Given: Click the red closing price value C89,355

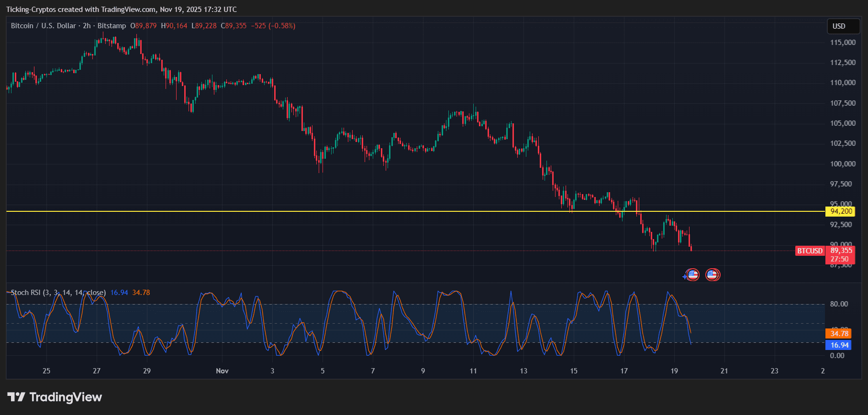Looking at the screenshot, I should [x=234, y=26].
